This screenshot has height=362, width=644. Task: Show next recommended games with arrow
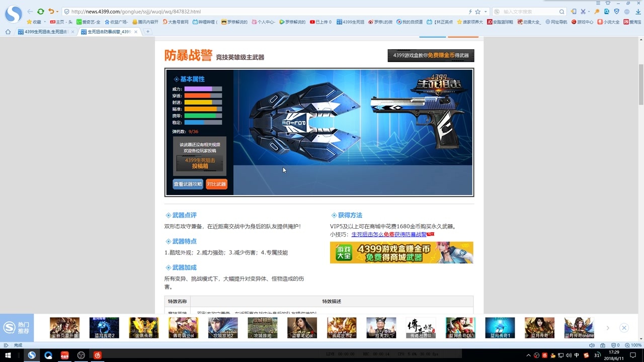click(608, 328)
